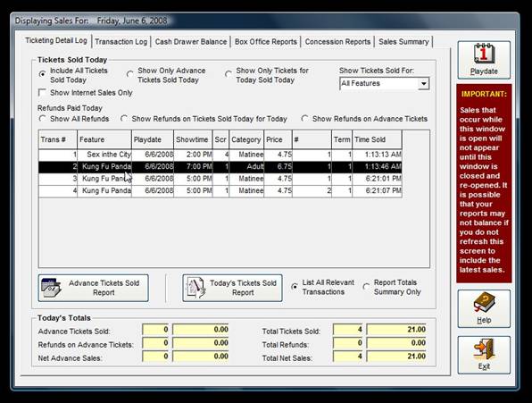This screenshot has width=532, height=403.
Task: Select transaction 1 Sex in the City row
Action: 220,155
